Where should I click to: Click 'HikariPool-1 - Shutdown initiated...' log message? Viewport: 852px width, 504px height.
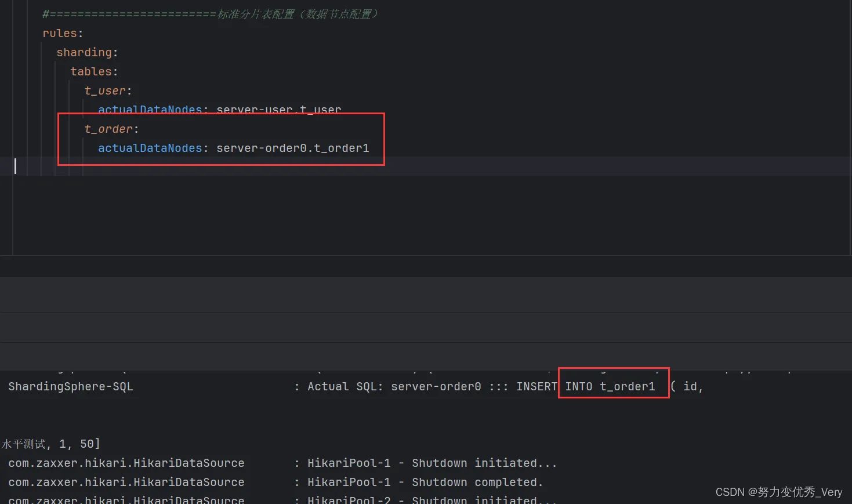click(x=432, y=463)
